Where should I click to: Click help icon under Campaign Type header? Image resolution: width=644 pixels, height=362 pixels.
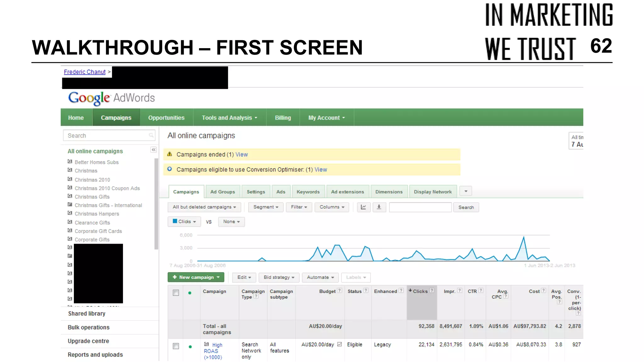[x=256, y=297]
